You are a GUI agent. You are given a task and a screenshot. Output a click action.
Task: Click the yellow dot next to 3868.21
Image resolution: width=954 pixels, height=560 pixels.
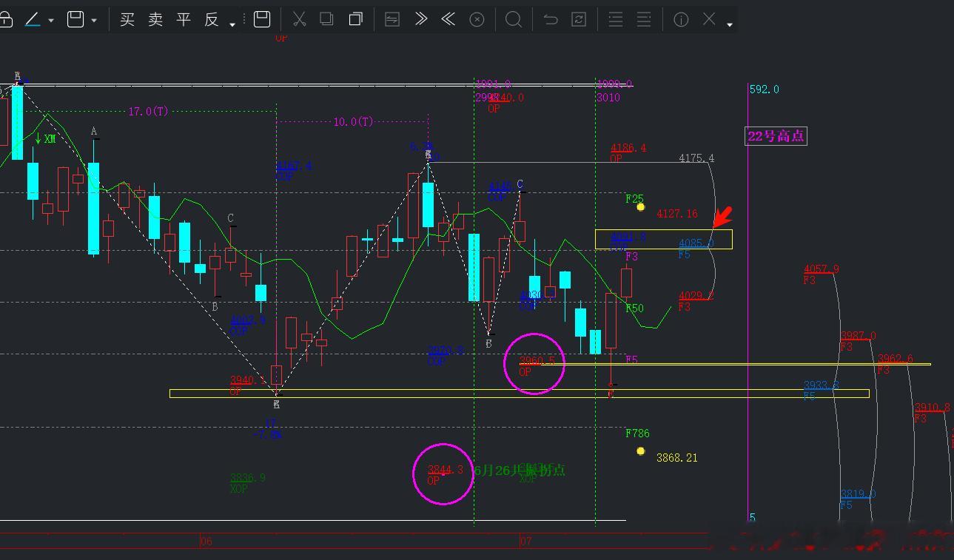click(640, 451)
